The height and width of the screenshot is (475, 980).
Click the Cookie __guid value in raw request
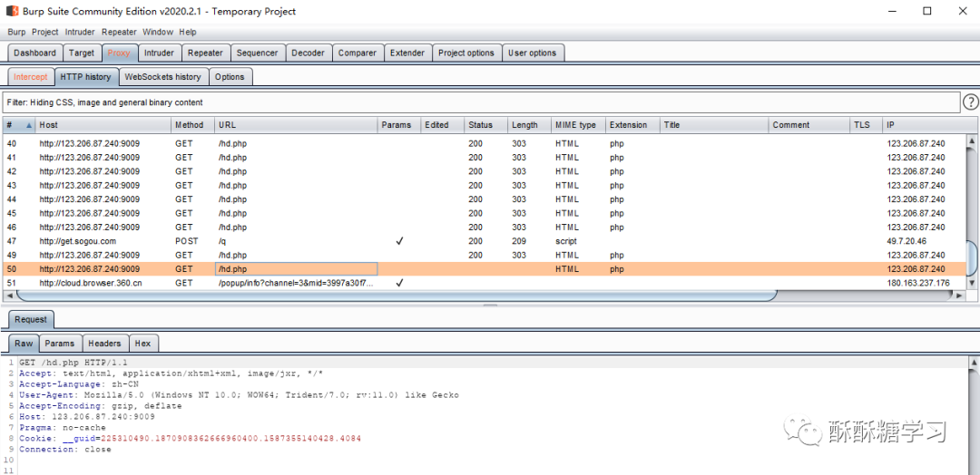click(x=231, y=439)
